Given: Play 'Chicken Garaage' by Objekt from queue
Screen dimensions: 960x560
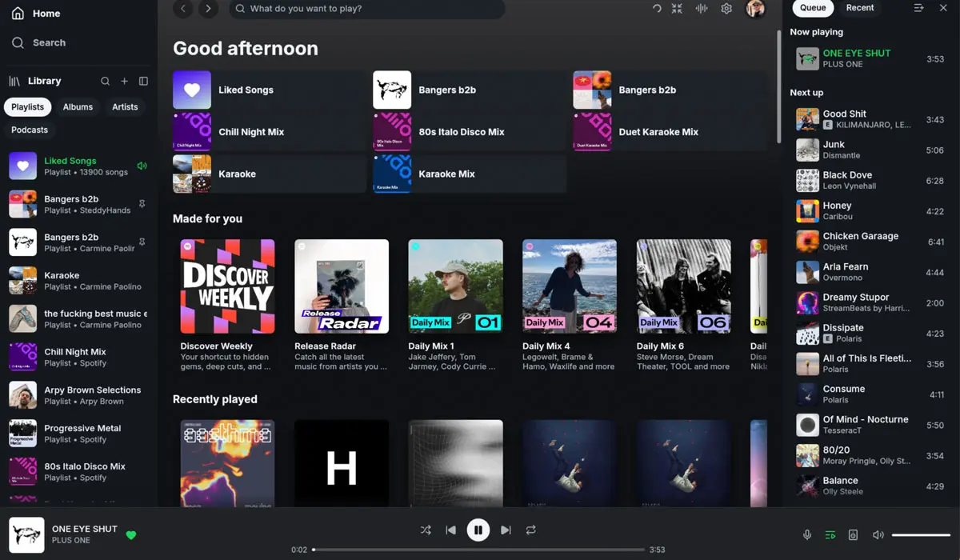Looking at the screenshot, I should pos(870,241).
